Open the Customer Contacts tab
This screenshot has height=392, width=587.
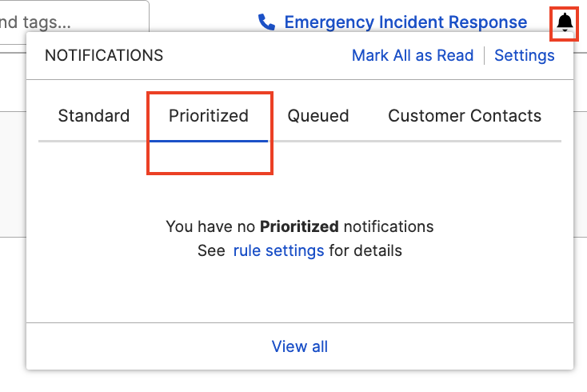(x=465, y=116)
